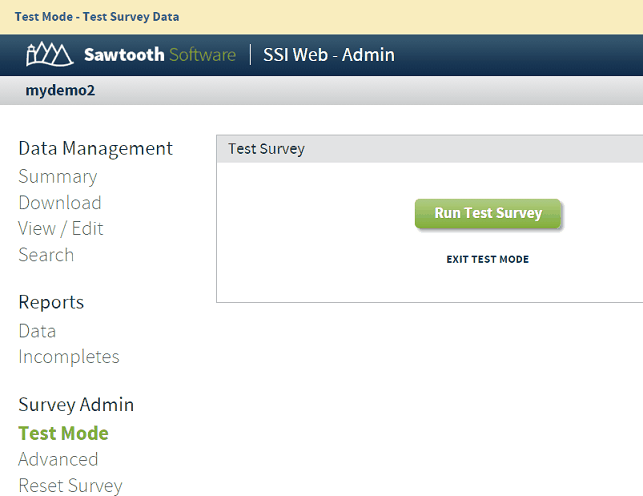643x496 pixels.
Task: Click the Reset Survey link
Action: pyautogui.click(x=71, y=486)
